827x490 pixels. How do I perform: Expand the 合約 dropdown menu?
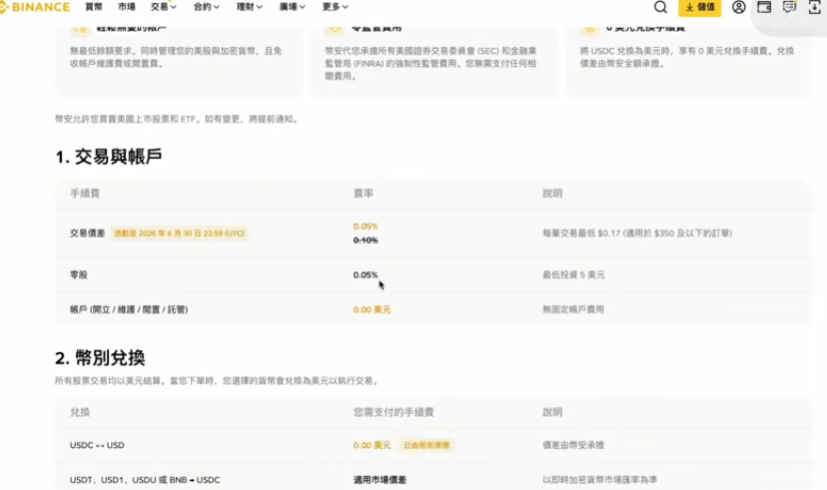(206, 7)
